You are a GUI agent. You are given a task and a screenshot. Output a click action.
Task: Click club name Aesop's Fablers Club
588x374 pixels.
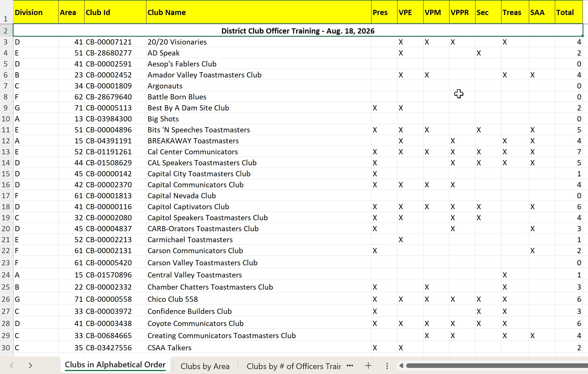pos(182,64)
